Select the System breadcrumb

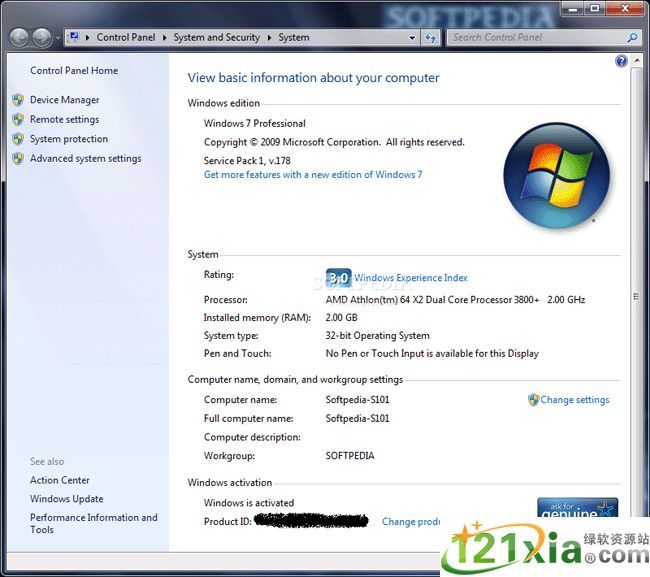[x=293, y=37]
